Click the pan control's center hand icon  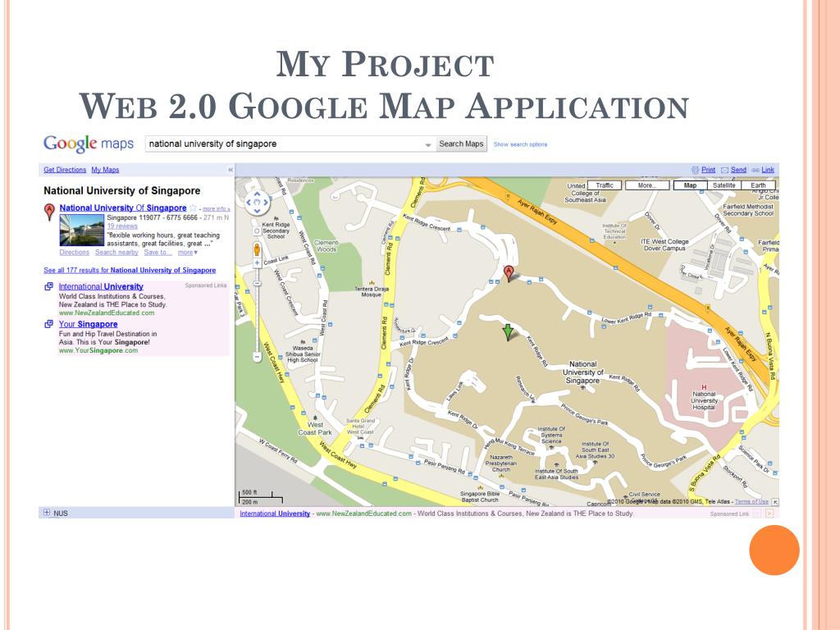click(257, 203)
